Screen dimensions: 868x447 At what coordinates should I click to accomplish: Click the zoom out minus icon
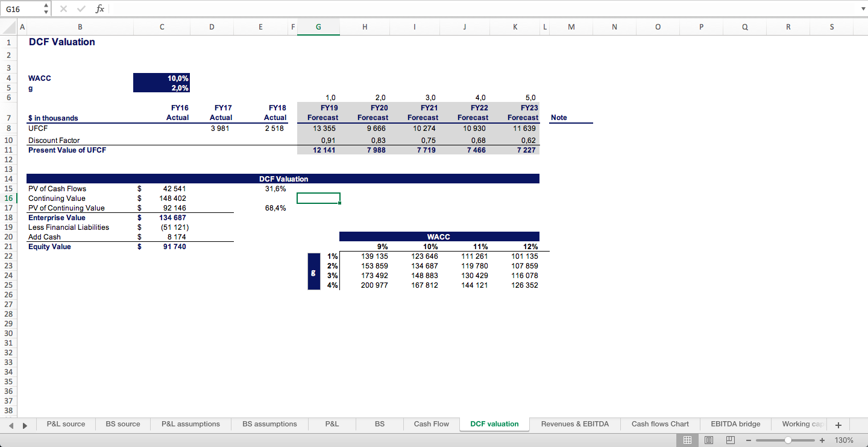pyautogui.click(x=749, y=440)
